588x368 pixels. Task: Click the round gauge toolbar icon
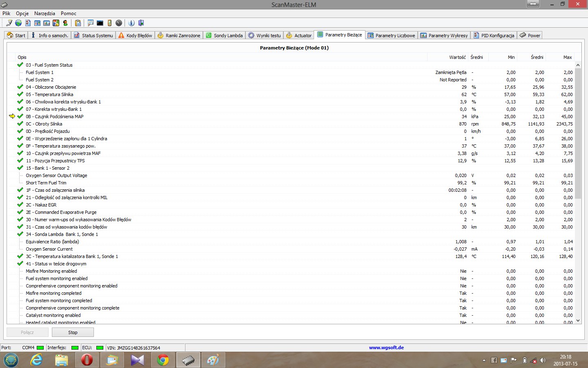[x=119, y=23]
